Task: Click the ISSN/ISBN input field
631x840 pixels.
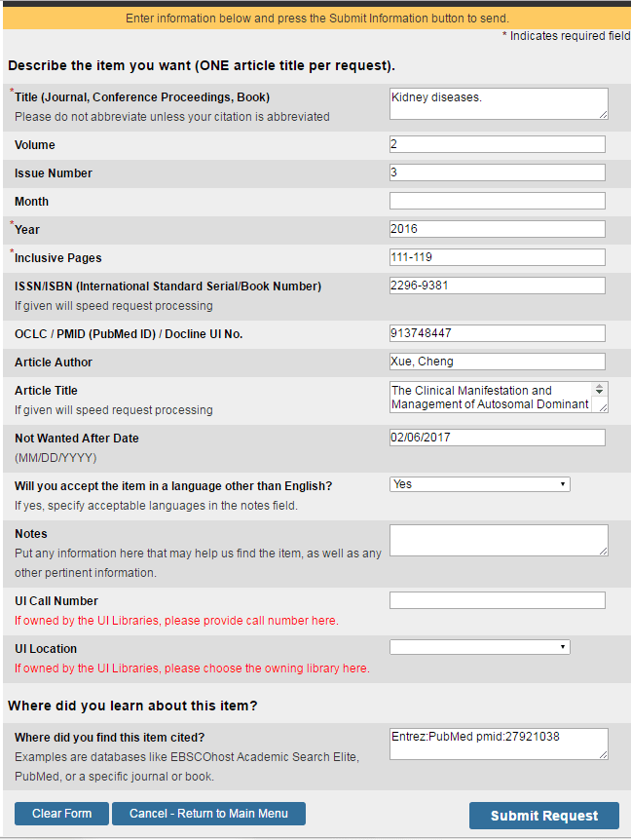Action: (x=497, y=286)
